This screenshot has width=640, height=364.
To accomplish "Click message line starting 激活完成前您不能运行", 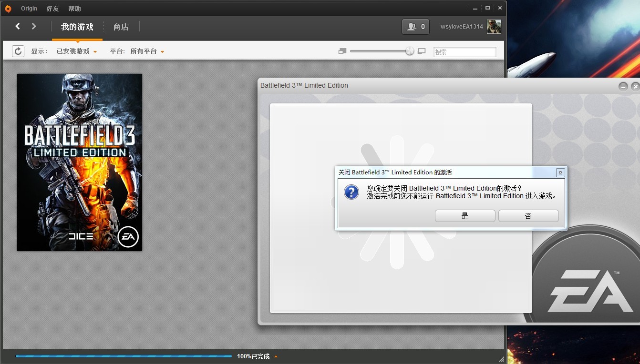I will point(462,196).
